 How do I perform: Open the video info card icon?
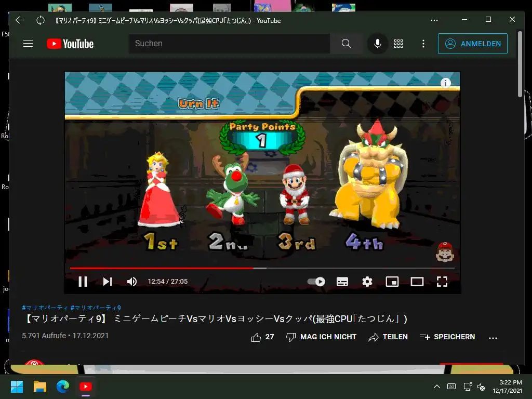(x=445, y=83)
